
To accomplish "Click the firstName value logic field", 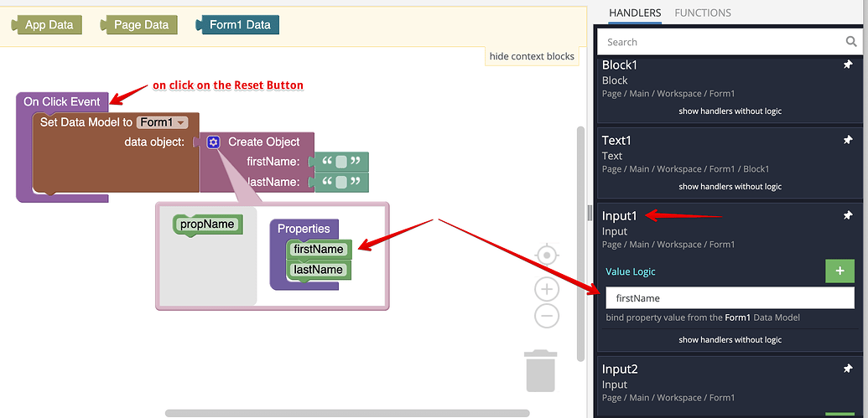I will (730, 298).
